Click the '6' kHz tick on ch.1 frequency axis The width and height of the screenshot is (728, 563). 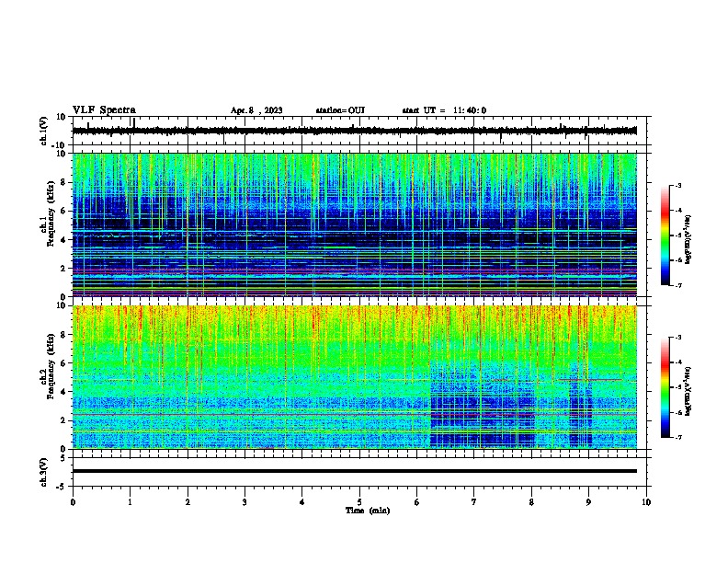63,212
